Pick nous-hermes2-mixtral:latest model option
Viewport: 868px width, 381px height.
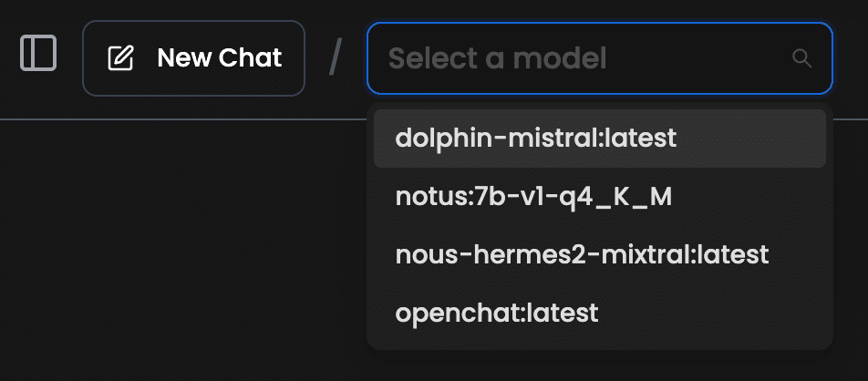coord(600,254)
